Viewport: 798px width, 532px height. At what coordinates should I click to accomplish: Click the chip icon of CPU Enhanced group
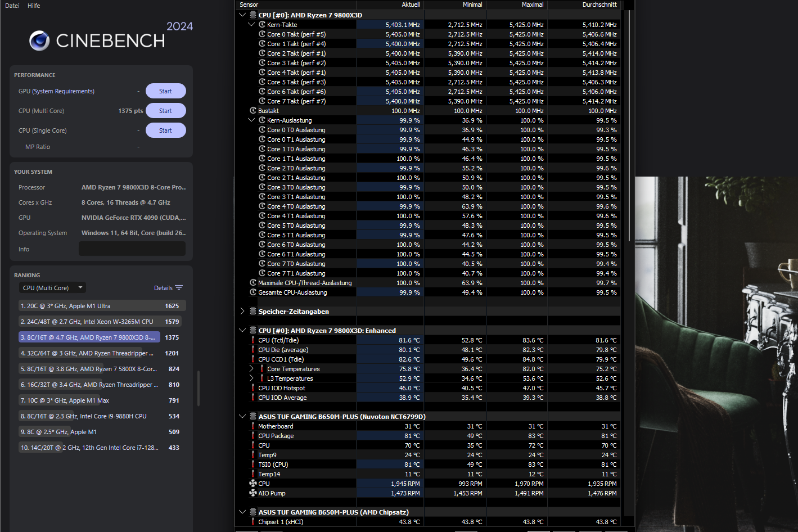(253, 331)
